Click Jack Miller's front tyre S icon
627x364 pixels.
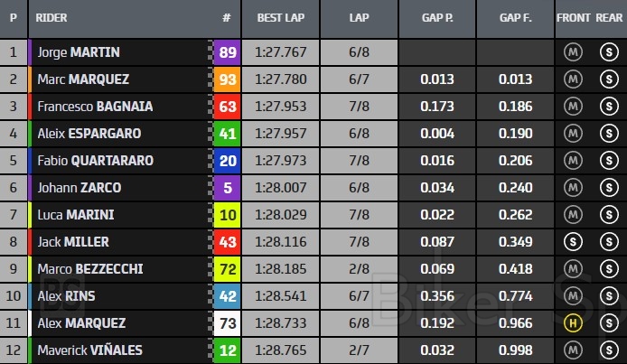tap(573, 242)
